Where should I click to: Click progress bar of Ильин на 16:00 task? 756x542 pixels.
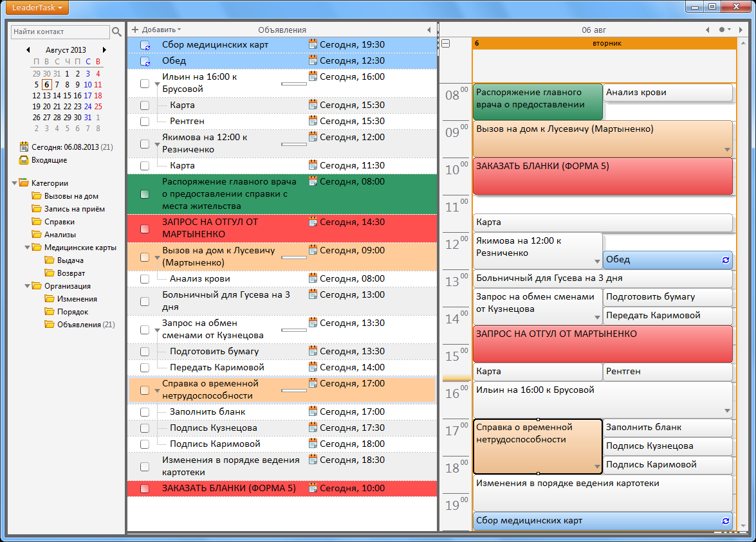click(x=293, y=84)
